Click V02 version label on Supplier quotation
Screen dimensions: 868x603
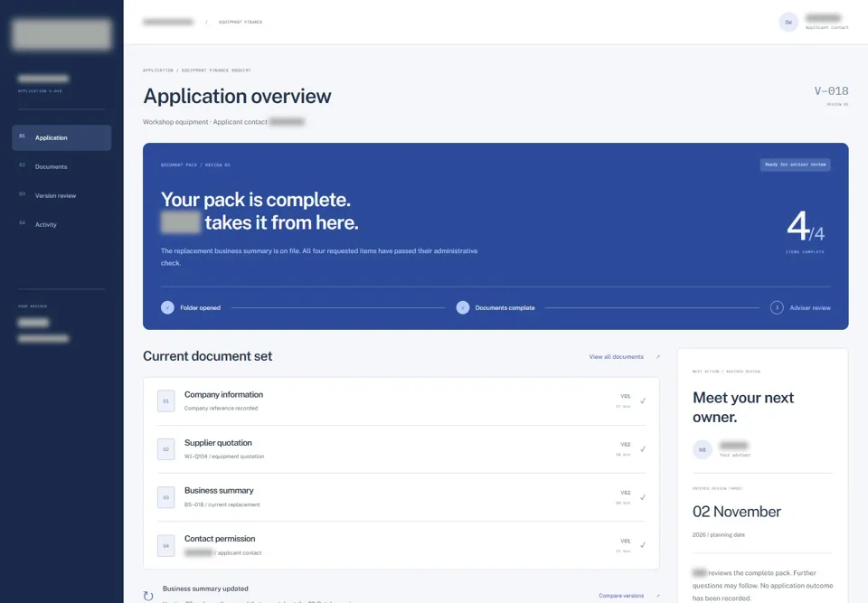(x=625, y=444)
